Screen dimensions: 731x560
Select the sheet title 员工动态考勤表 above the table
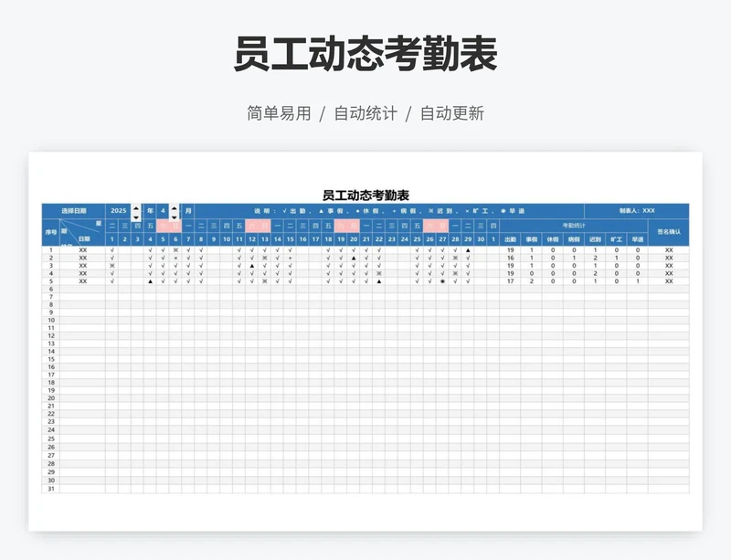(365, 195)
